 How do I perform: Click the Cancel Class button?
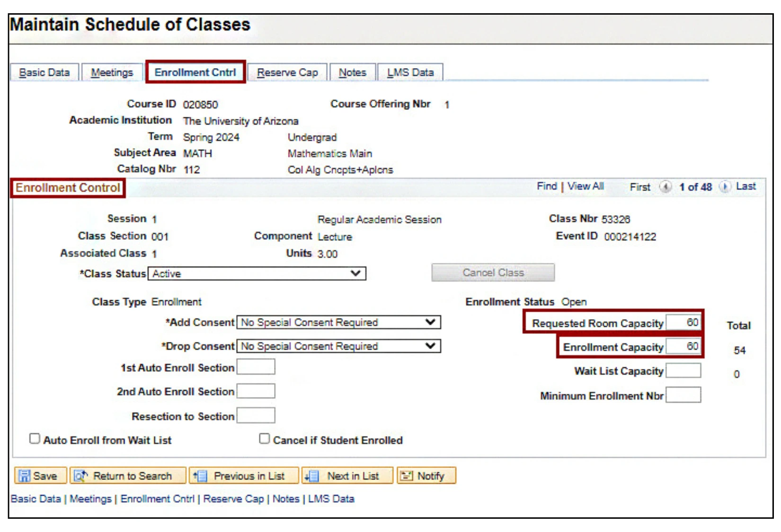[x=493, y=272]
